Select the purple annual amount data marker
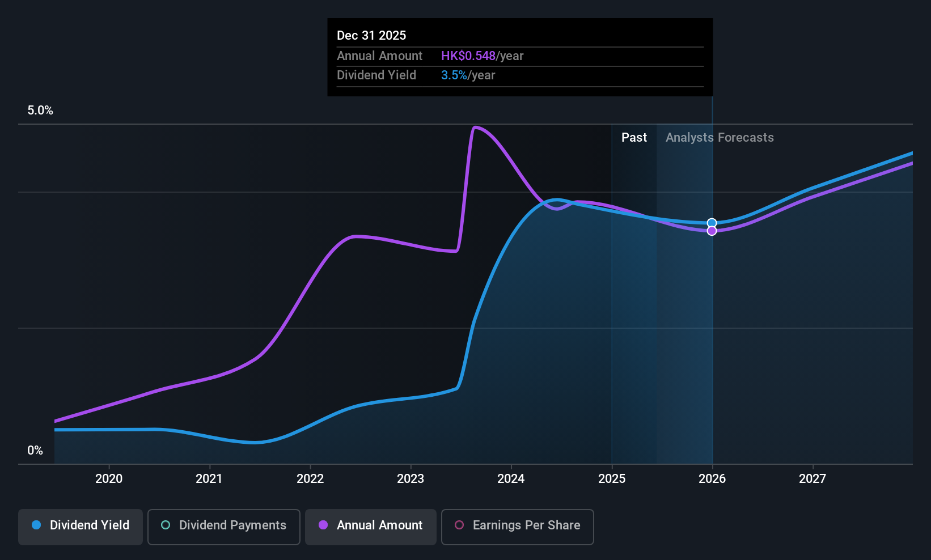This screenshot has width=931, height=560. click(712, 231)
